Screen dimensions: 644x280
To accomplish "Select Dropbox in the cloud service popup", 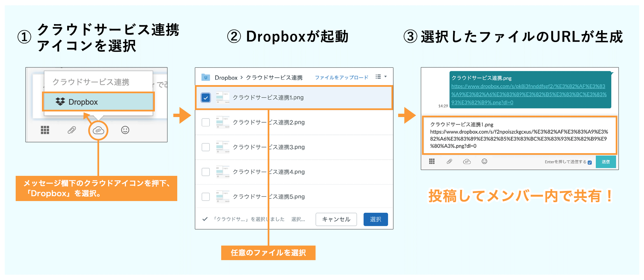I will pos(98,102).
